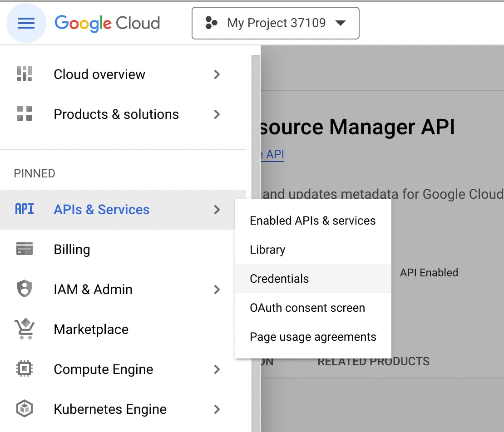Click the Cloud overview dashboard icon
This screenshot has height=432, width=504.
(x=25, y=74)
